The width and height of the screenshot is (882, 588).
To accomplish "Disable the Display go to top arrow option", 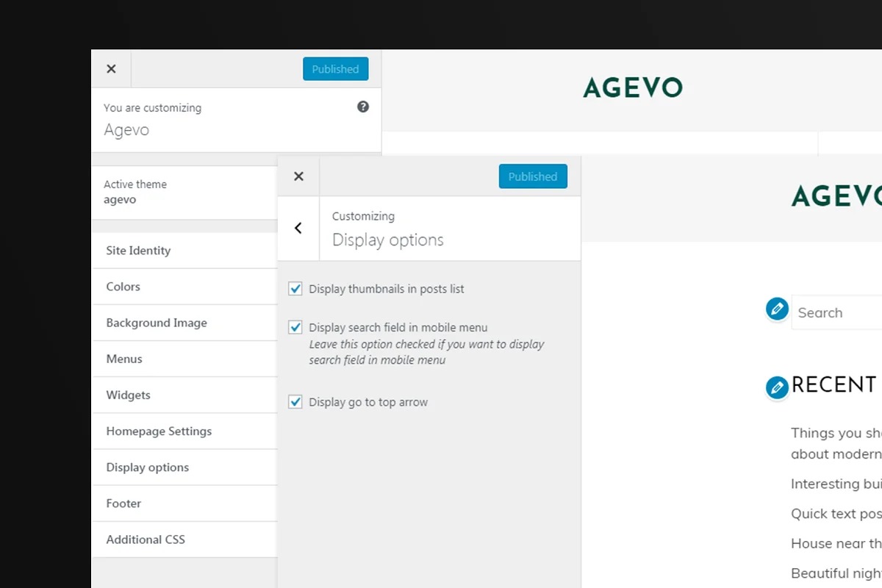I will (x=295, y=402).
